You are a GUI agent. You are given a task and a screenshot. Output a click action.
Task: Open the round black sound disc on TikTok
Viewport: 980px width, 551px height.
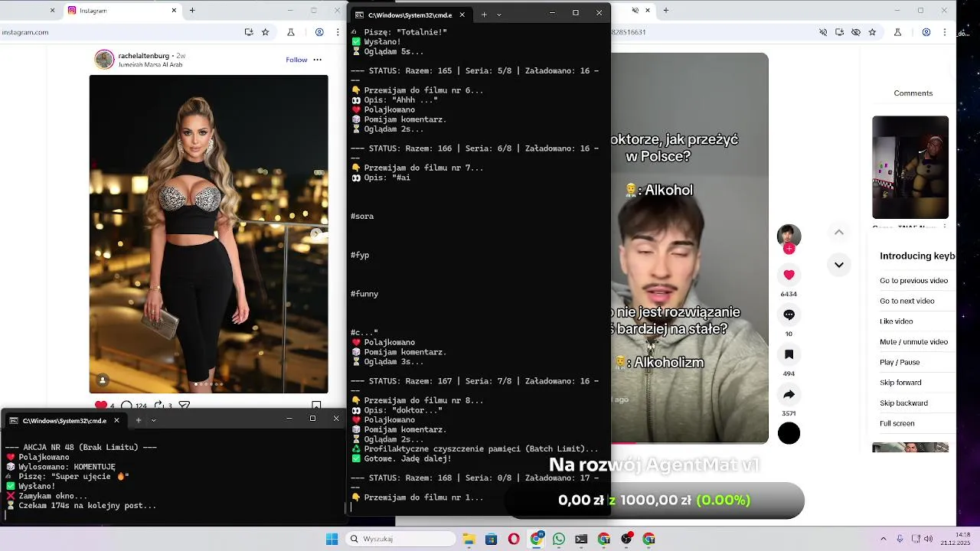[x=789, y=433]
